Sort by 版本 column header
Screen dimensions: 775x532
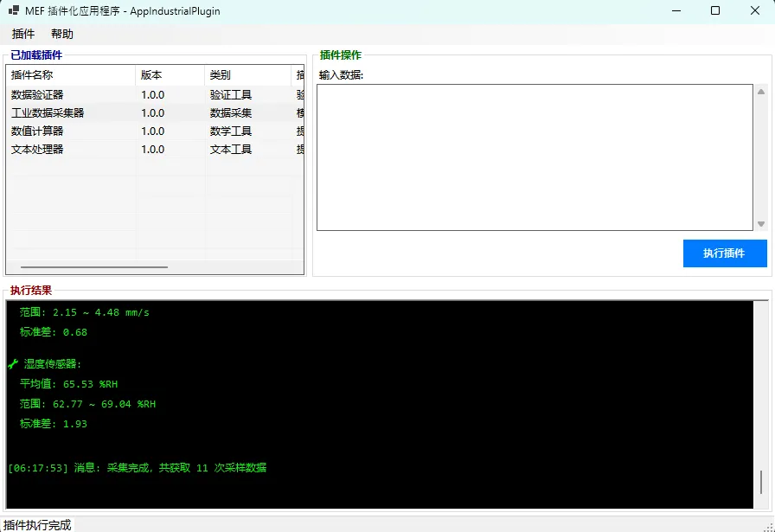170,75
